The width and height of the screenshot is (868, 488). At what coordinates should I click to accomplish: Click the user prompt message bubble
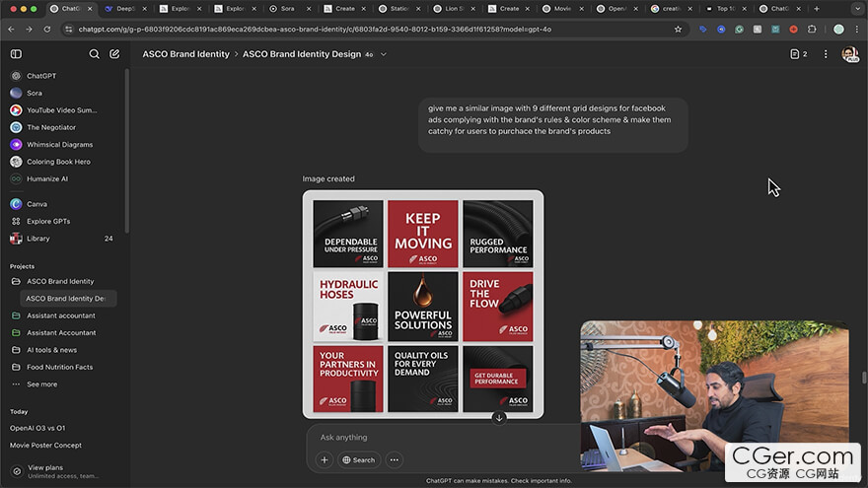[x=553, y=125]
